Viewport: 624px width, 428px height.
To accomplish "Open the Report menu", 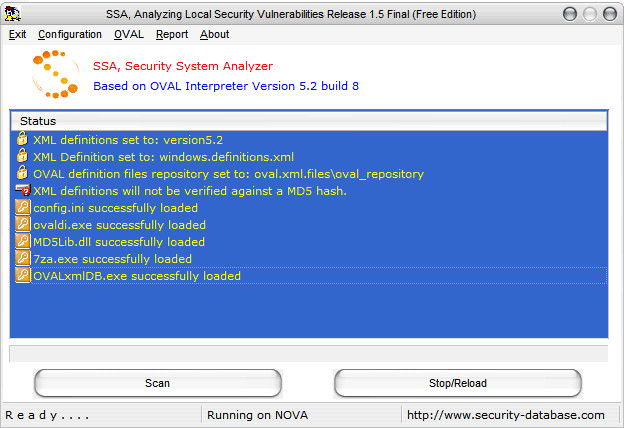I will click(x=172, y=34).
